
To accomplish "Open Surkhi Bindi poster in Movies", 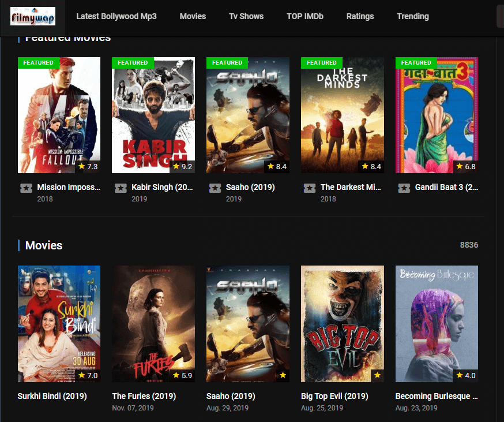I will coord(59,324).
